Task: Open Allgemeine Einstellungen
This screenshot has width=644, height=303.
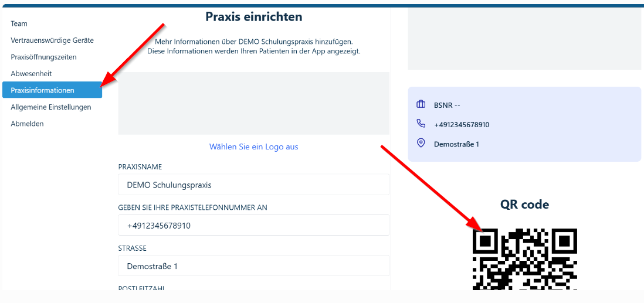Action: point(51,107)
